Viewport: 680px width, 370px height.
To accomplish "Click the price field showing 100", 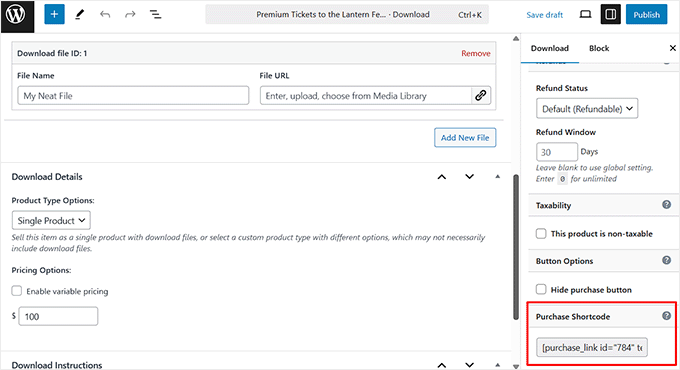I will [58, 316].
